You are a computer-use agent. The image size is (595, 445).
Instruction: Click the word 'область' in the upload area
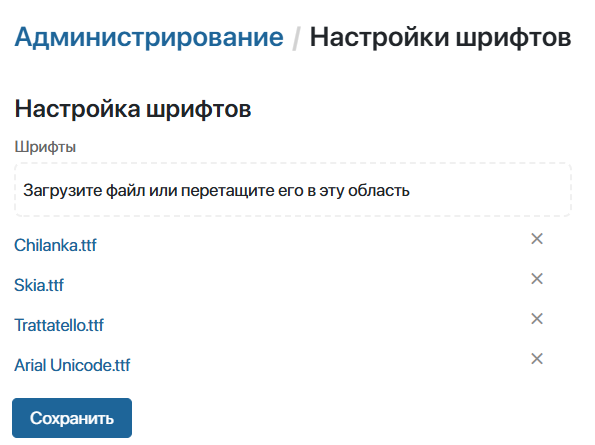[379, 190]
